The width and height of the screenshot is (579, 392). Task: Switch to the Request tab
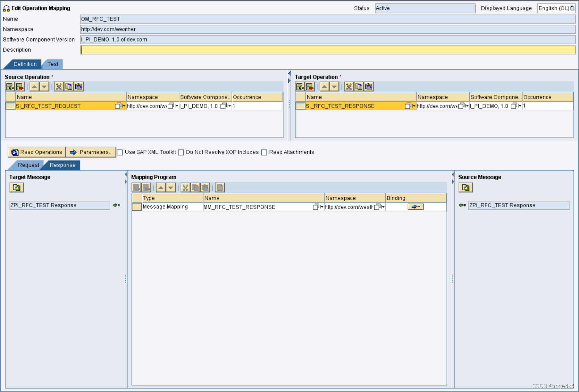tap(28, 165)
